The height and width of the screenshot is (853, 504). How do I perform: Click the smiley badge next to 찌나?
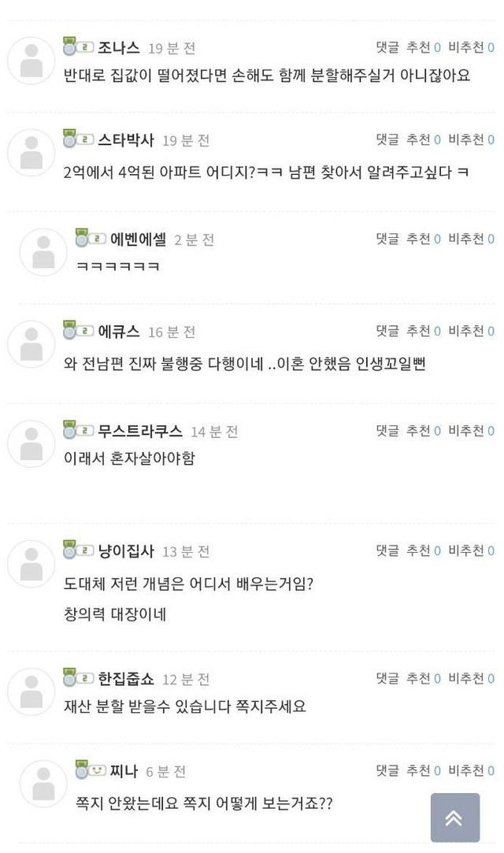(91, 770)
